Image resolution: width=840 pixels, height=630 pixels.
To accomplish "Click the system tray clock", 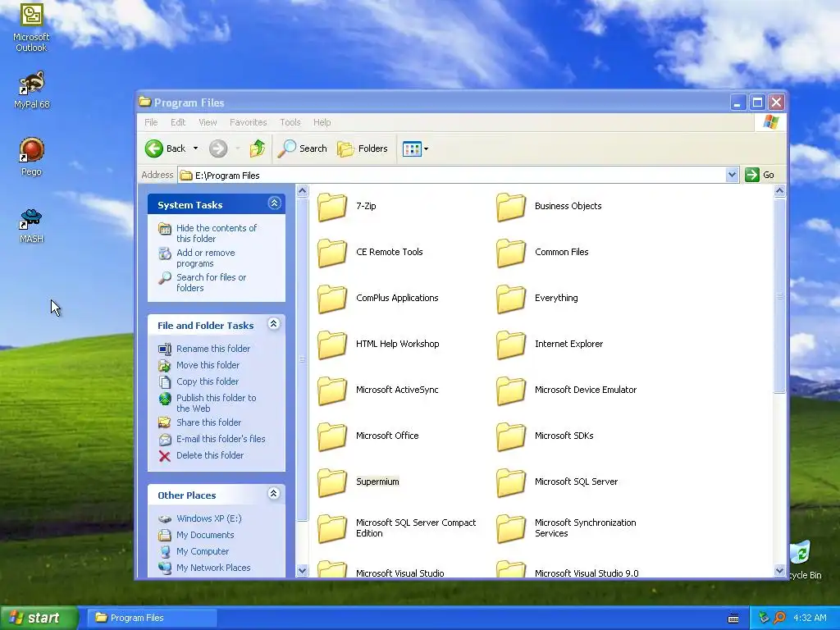I will click(810, 618).
